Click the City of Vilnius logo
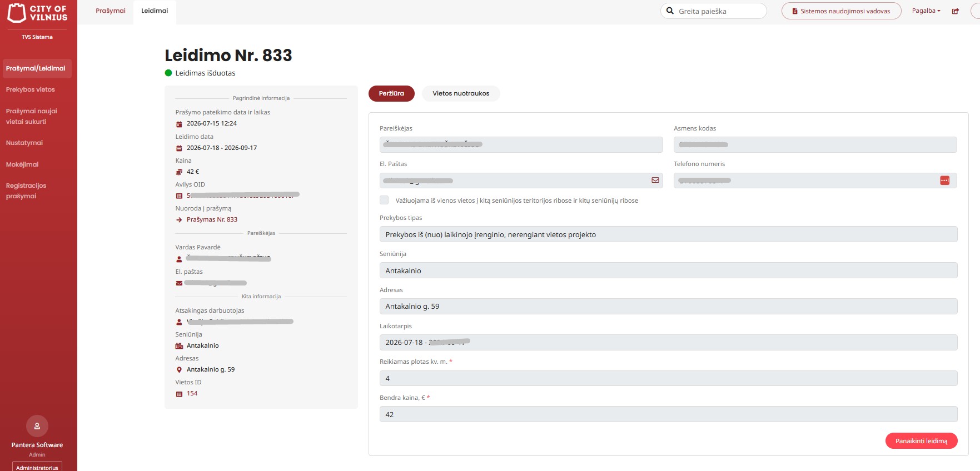Image resolution: width=980 pixels, height=471 pixels. tap(37, 13)
